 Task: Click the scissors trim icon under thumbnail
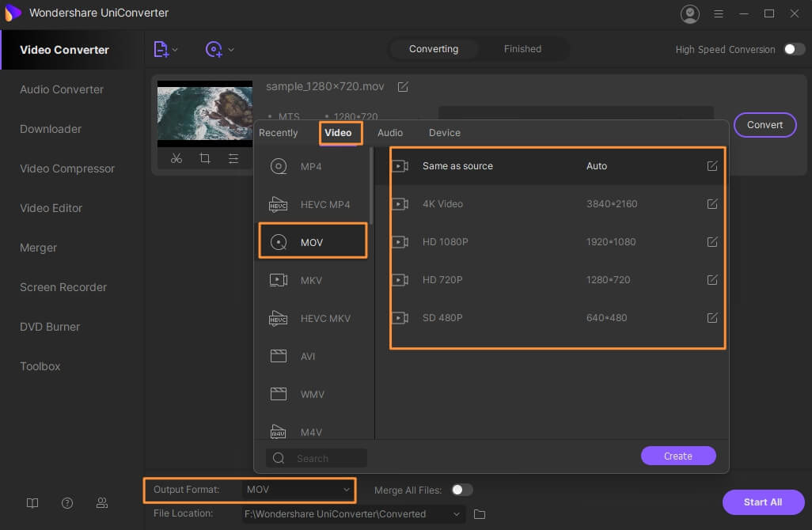tap(176, 158)
